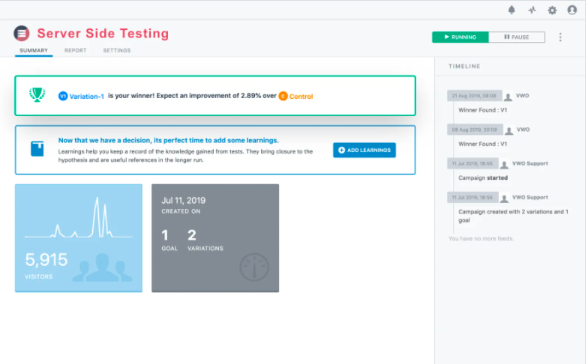
Task: Click the activity pulse icon in header
Action: point(532,10)
